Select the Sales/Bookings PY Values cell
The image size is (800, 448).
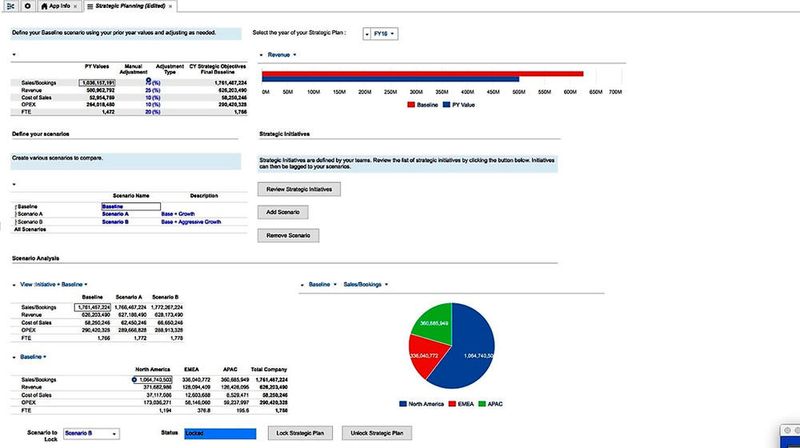click(x=97, y=83)
